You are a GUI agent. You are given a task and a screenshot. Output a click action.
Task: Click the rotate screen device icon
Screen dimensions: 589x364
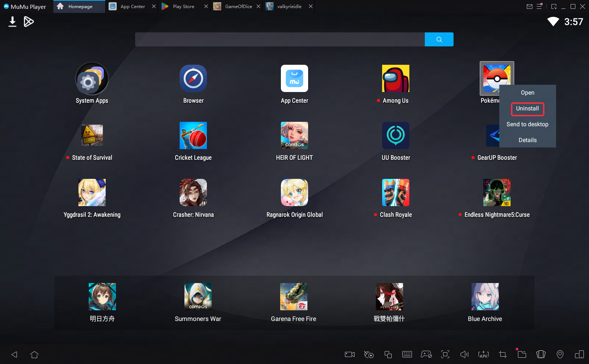579,354
